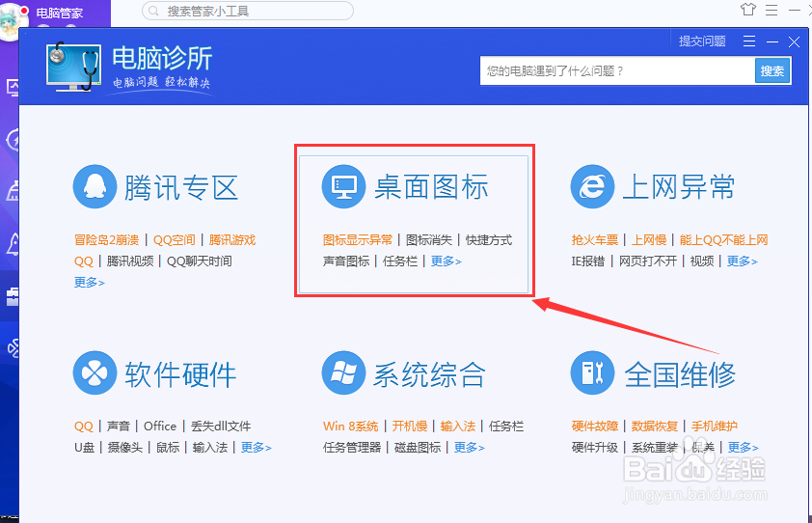Click the 电脑诊所 stethoscope monitor logo
Viewport: 812px width, 523px height.
click(73, 67)
